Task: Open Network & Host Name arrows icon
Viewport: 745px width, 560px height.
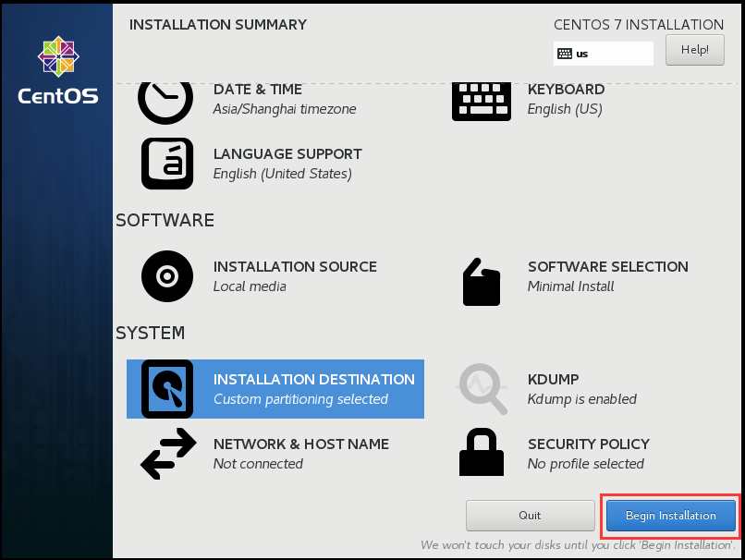Action: tap(168, 454)
